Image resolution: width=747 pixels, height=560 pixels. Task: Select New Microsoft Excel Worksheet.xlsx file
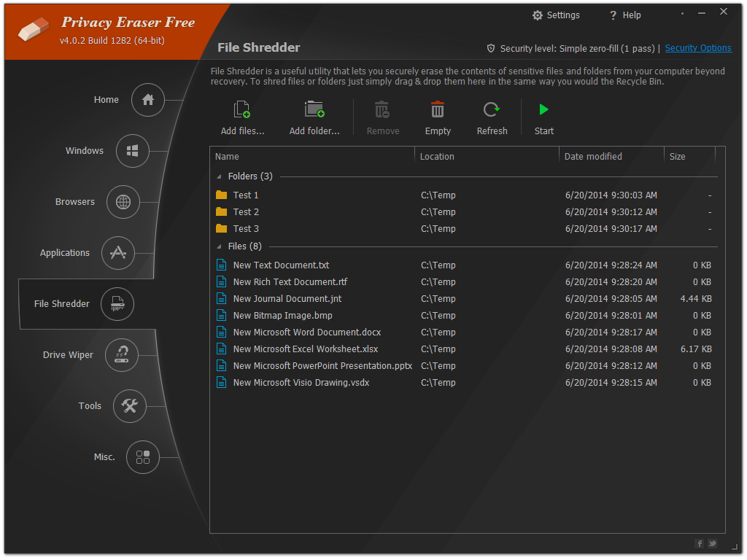(305, 349)
